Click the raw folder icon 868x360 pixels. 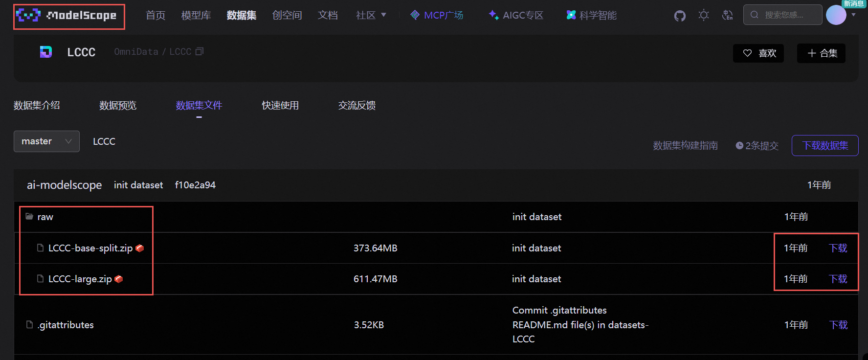[29, 216]
